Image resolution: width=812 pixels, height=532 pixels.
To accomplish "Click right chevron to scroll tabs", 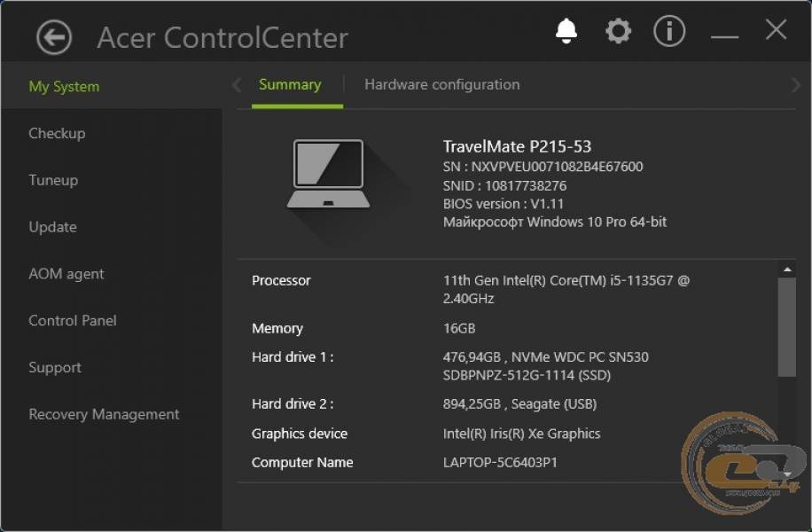I will tap(795, 85).
